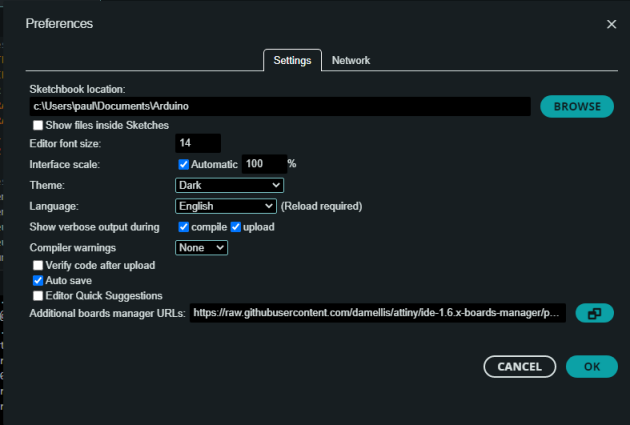This screenshot has height=425, width=630.
Task: Uncheck Automatic interface scale checkbox
Action: coord(183,164)
